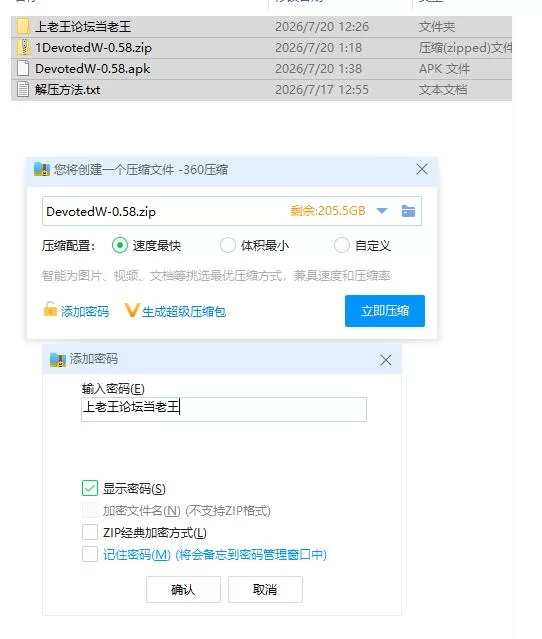Click the file name DevotedW-0.58.apk
The width and height of the screenshot is (542, 639).
93,68
